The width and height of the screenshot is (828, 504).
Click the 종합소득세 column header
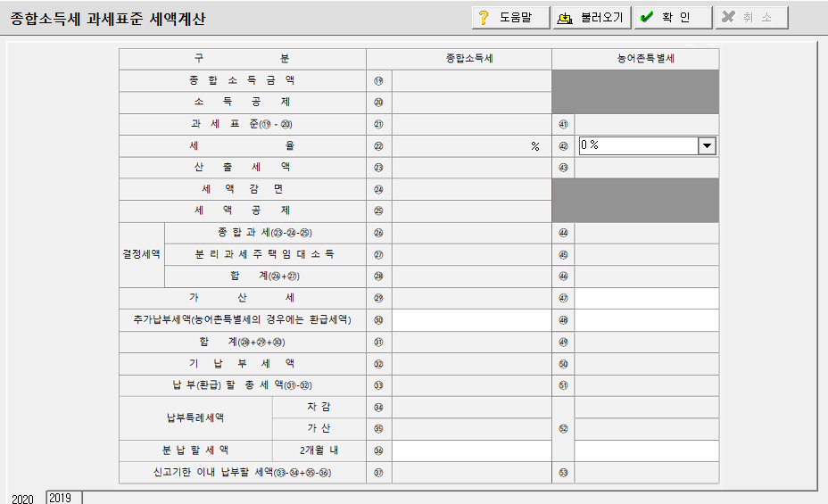coord(459,59)
